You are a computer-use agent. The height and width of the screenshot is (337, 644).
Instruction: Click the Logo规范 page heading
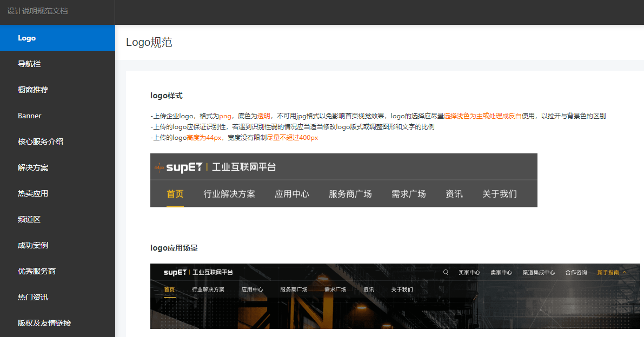tap(149, 42)
